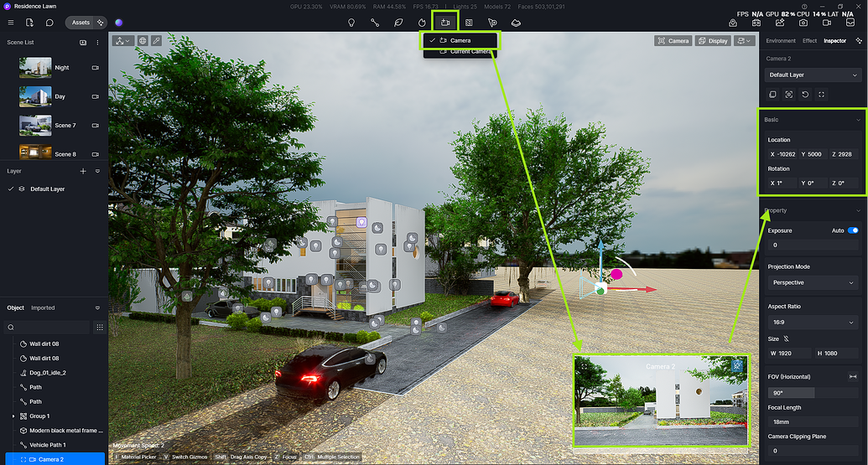Click the viewport Display button

(713, 41)
